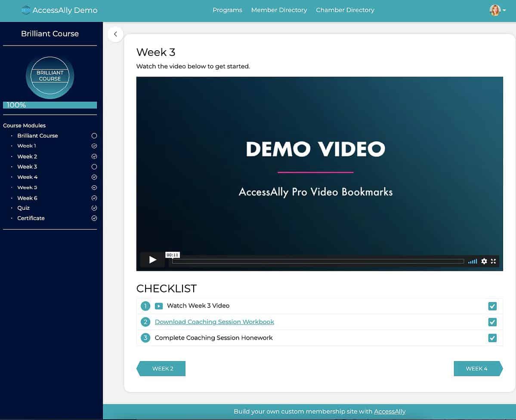Toggle the Complete Coaching Session Homework checkbox
Screen dimensions: 516x420
[492, 338]
